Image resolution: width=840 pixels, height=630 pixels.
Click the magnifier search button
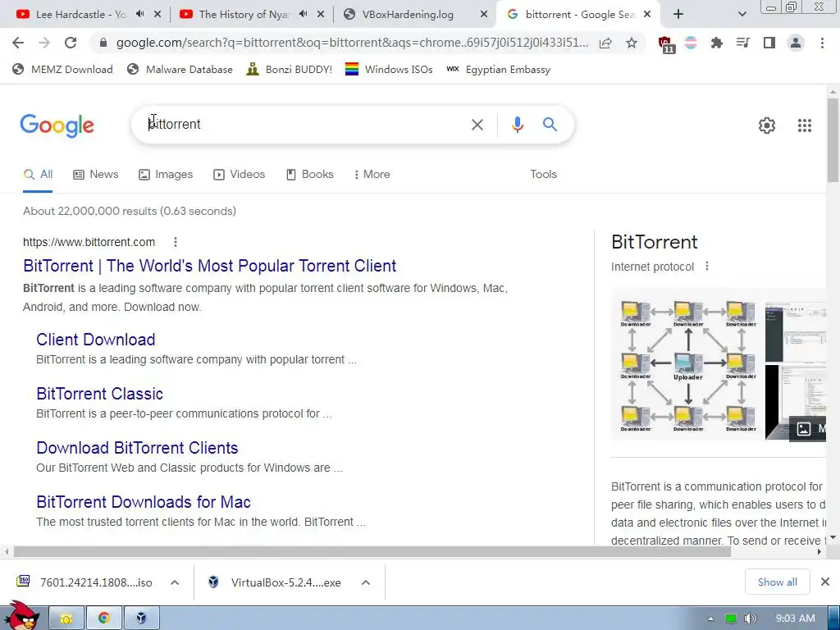[x=550, y=125]
